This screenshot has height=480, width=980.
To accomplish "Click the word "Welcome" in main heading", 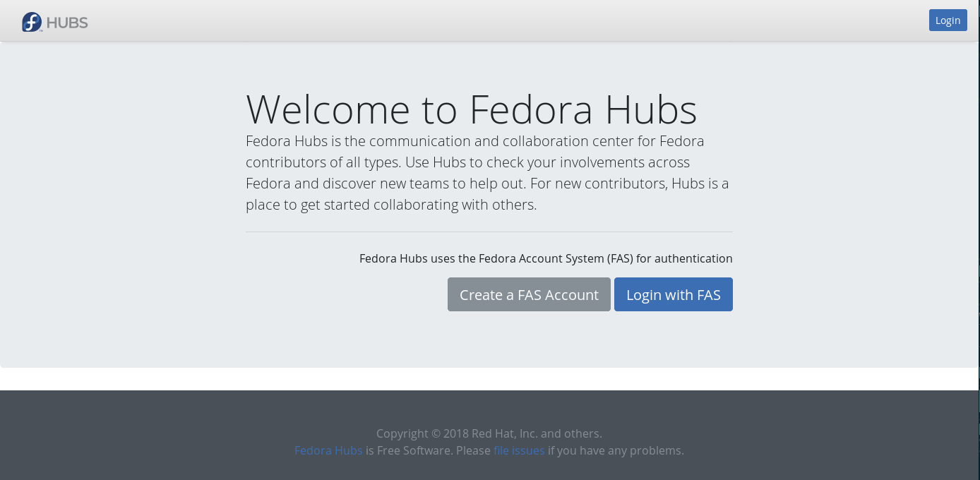I will 328,109.
